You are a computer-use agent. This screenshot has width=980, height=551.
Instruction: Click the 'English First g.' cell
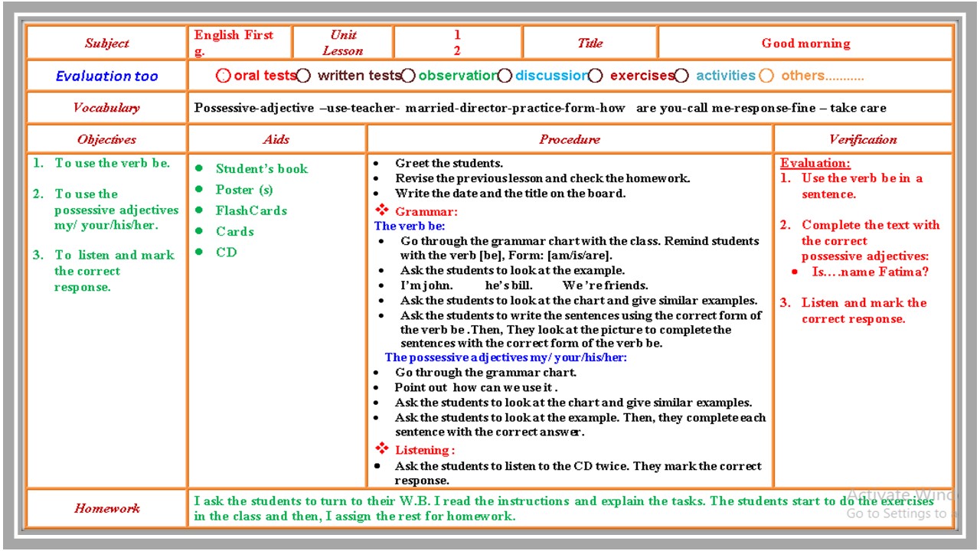pyautogui.click(x=240, y=43)
